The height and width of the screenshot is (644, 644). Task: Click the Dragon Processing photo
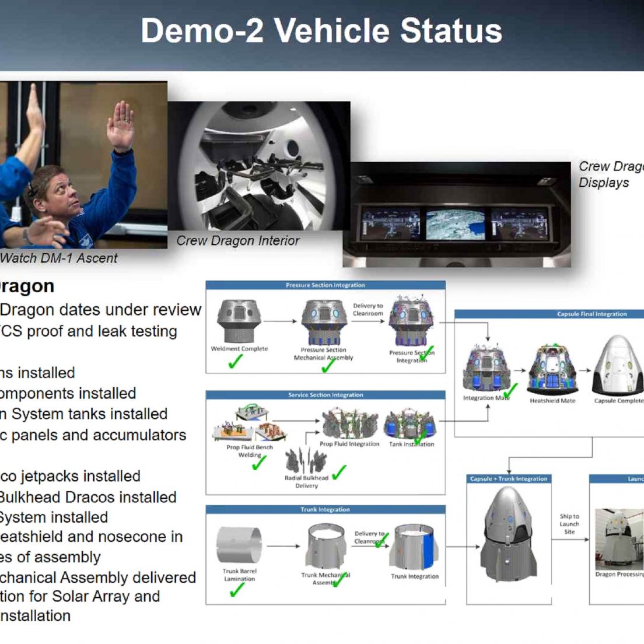pos(619,539)
